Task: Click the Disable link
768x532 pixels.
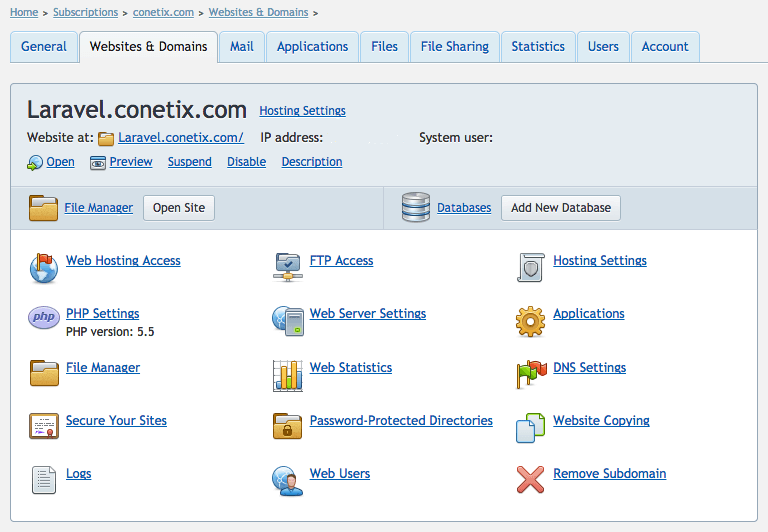Action: pyautogui.click(x=247, y=162)
